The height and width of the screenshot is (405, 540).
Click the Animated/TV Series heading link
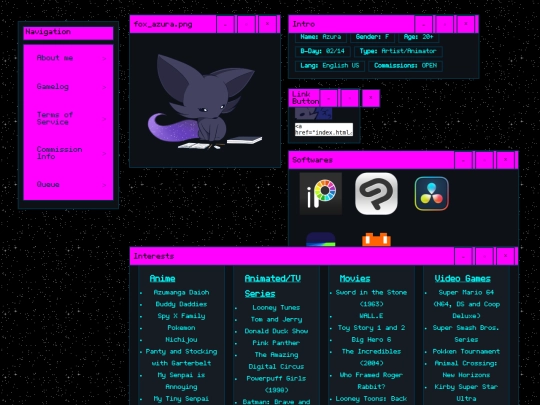pos(272,286)
